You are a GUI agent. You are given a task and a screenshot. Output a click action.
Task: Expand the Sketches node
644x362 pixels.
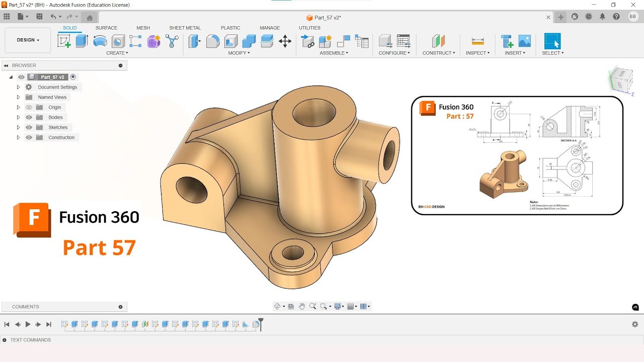(x=18, y=127)
